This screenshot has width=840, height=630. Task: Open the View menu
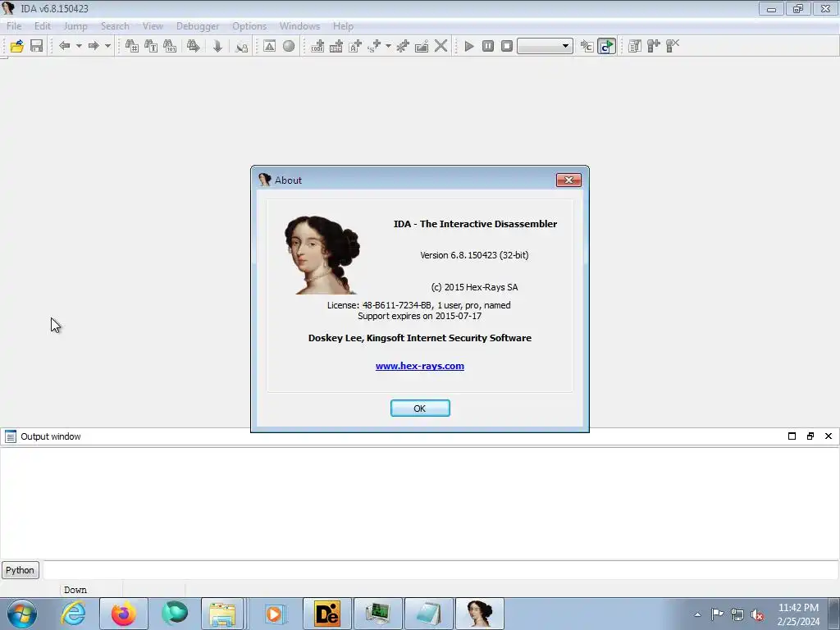point(153,25)
